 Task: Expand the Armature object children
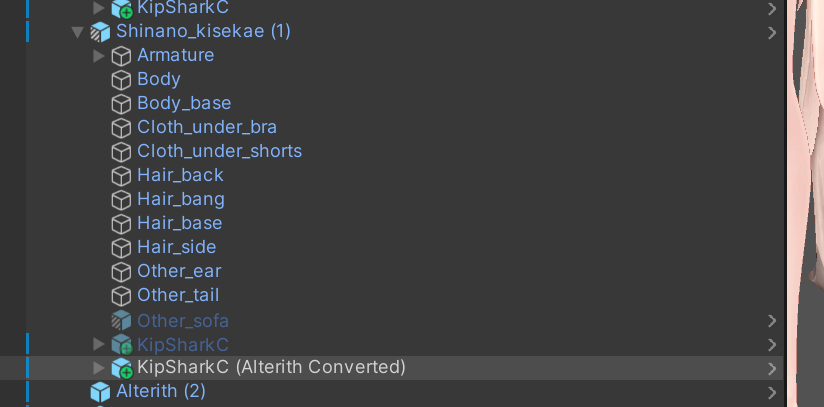(99, 56)
